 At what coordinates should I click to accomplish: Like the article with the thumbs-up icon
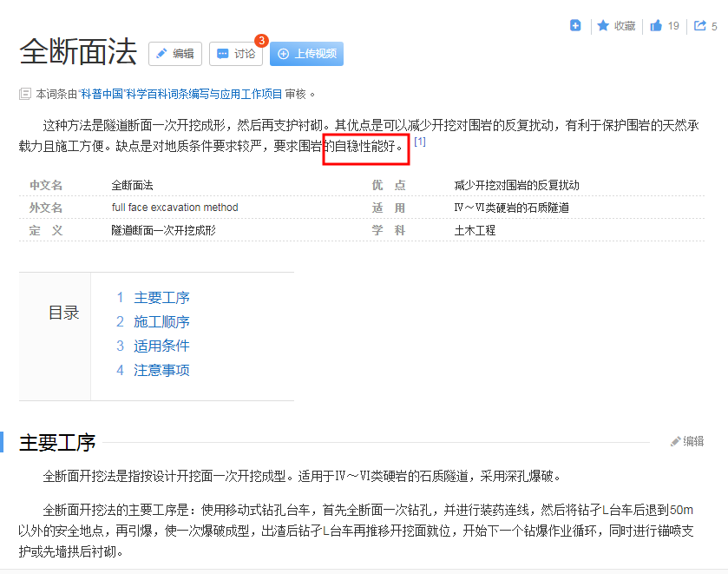(657, 26)
